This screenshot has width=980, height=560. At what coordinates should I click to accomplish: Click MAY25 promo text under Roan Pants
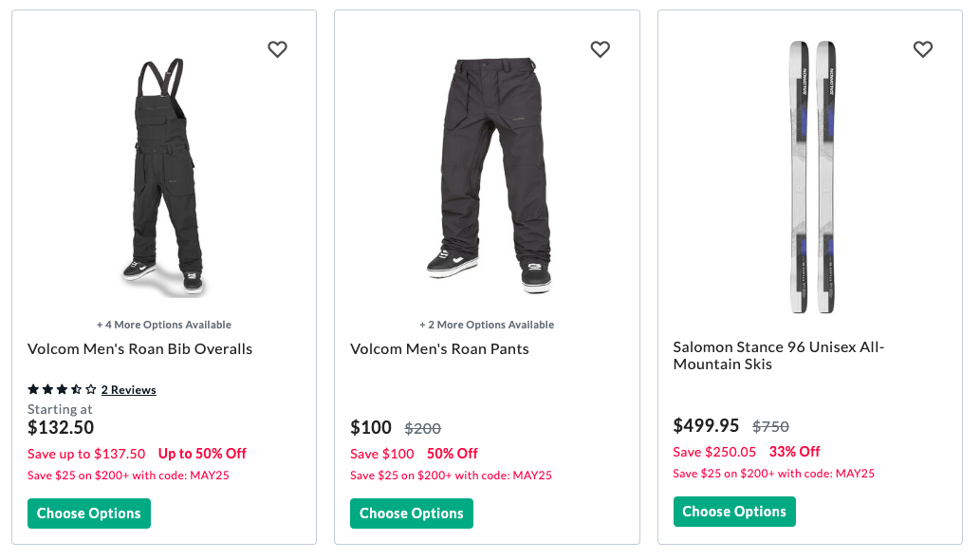click(451, 476)
